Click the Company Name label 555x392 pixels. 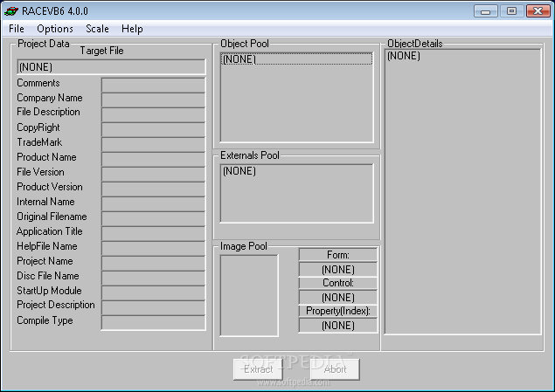[x=50, y=98]
